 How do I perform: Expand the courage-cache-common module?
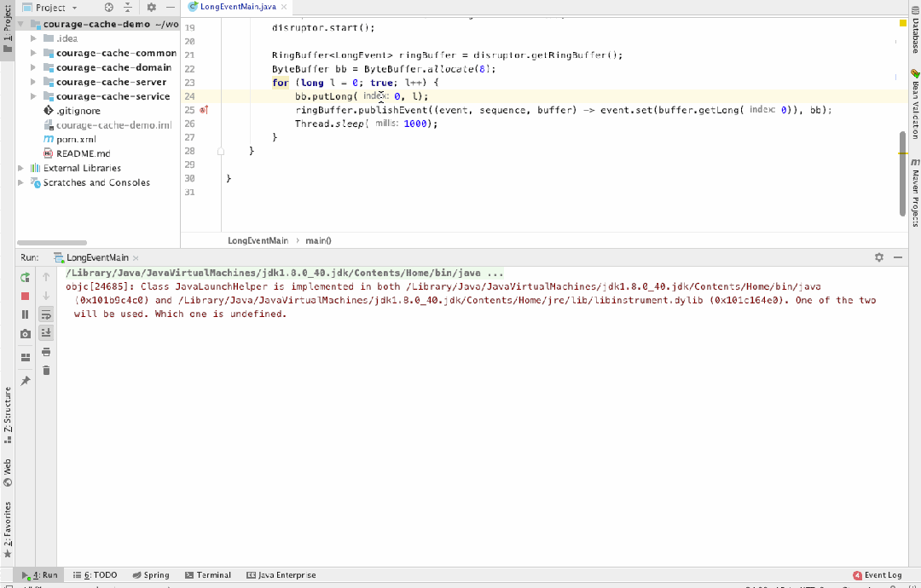pyautogui.click(x=33, y=53)
